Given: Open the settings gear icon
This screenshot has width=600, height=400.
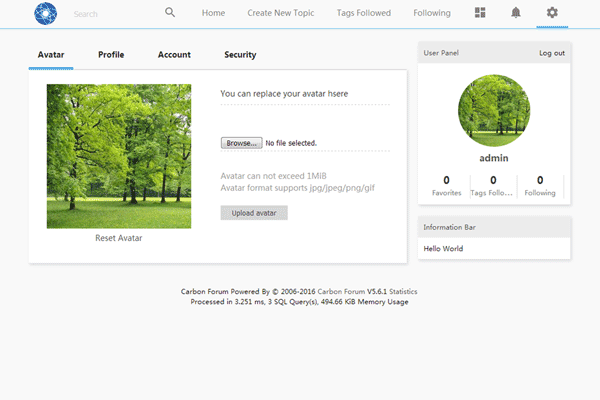Looking at the screenshot, I should (x=552, y=13).
